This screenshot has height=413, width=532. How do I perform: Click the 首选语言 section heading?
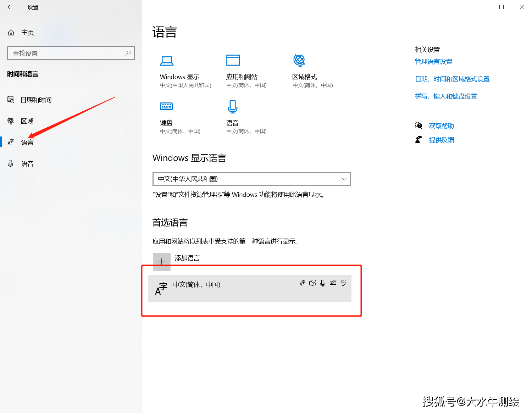170,223
